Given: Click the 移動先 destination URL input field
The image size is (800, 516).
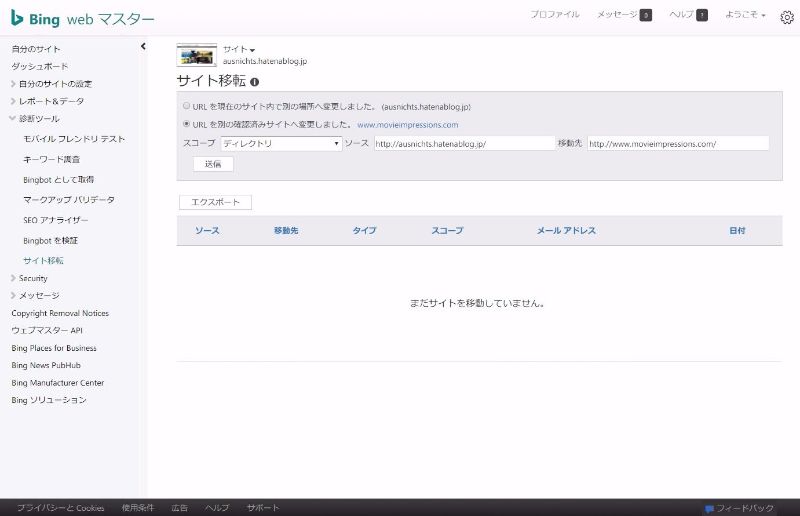Looking at the screenshot, I should pyautogui.click(x=678, y=143).
